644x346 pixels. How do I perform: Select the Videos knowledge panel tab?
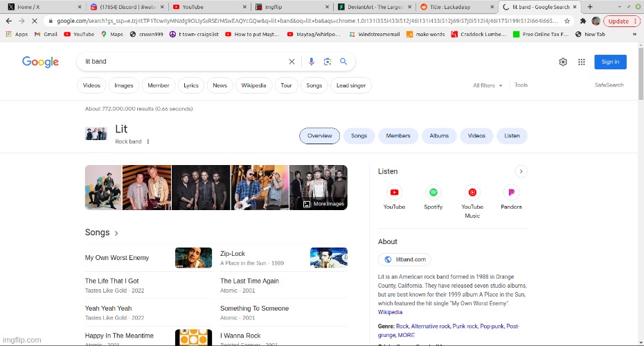[x=476, y=136]
